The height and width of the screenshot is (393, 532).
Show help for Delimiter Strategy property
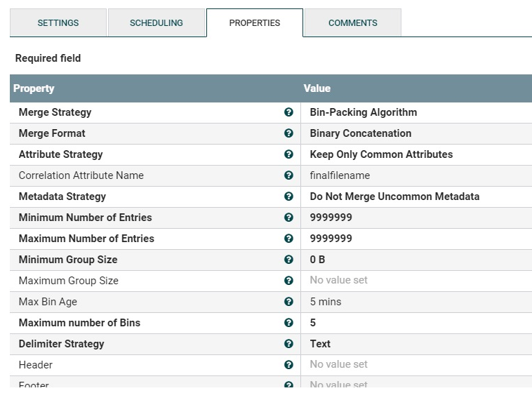(x=288, y=344)
